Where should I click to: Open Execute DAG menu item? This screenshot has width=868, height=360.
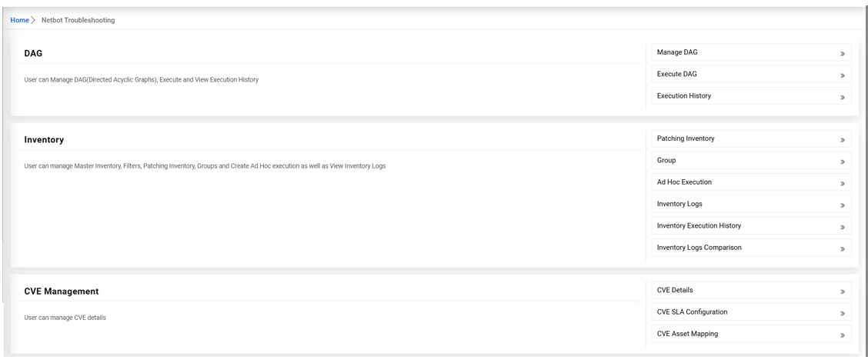(677, 74)
